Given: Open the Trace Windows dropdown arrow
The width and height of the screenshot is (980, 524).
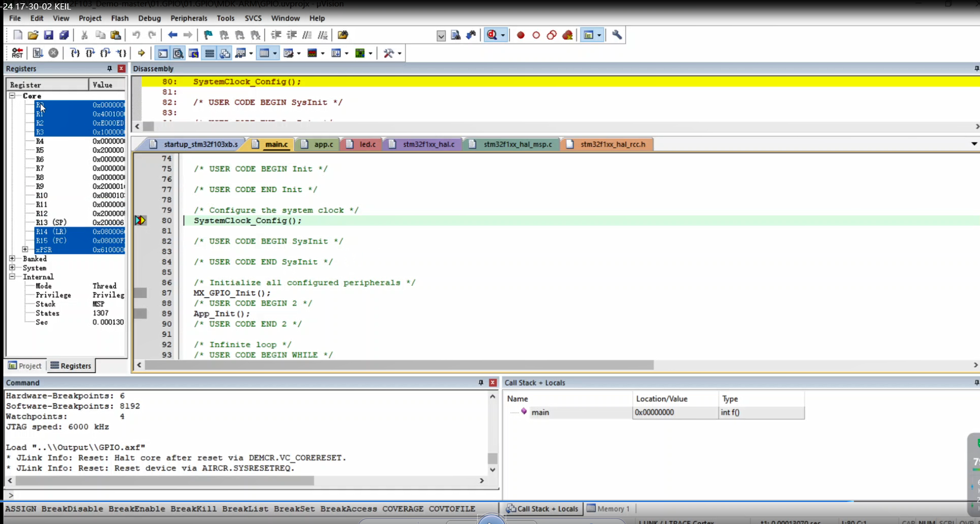Looking at the screenshot, I should click(x=347, y=53).
